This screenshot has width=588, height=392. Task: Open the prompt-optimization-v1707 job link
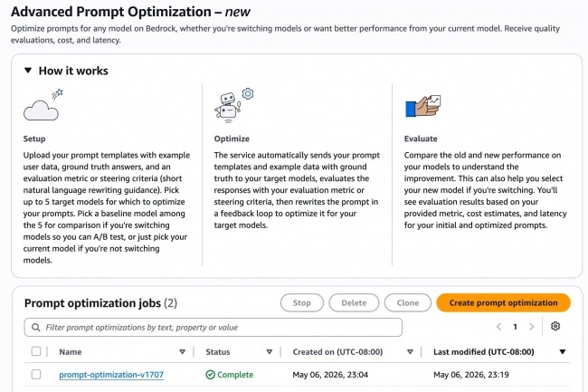point(111,375)
